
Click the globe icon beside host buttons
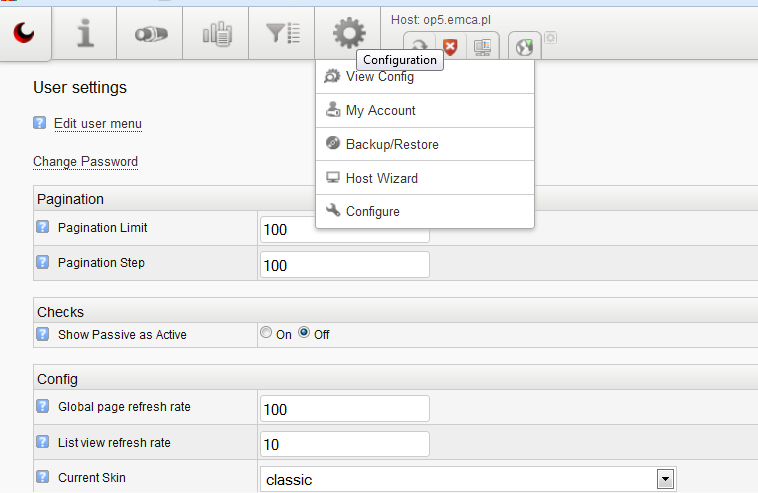point(524,46)
